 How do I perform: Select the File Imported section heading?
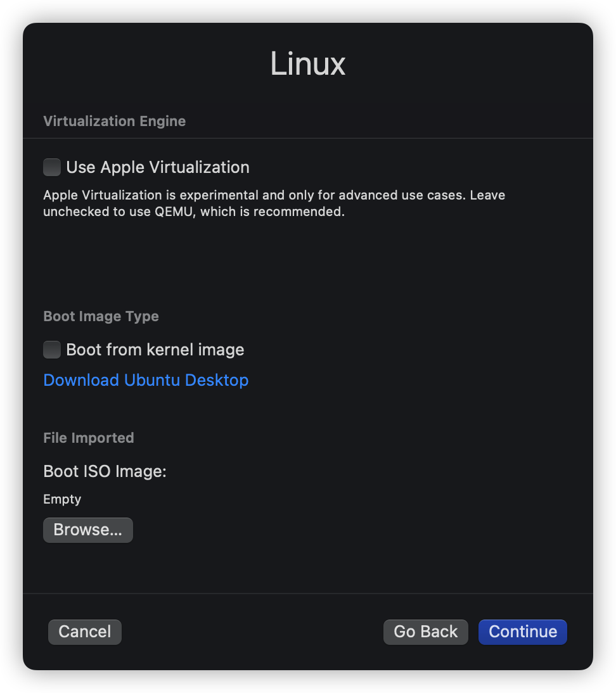tap(89, 438)
